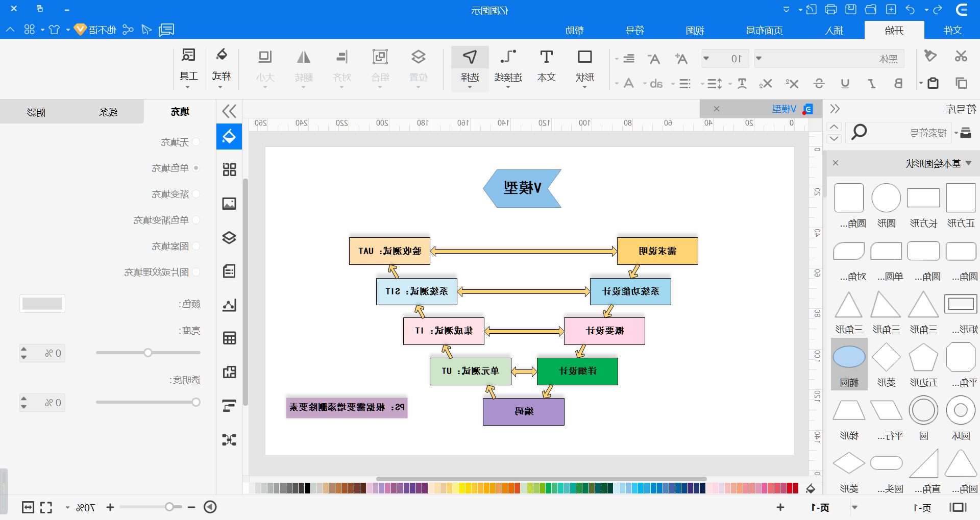The height and width of the screenshot is (520, 980).
Task: Choose the 连接线 connector tool
Action: click(508, 68)
